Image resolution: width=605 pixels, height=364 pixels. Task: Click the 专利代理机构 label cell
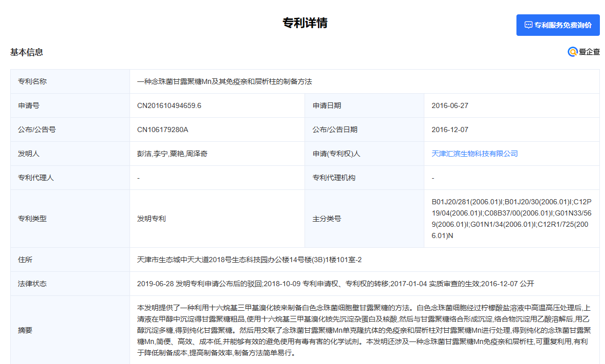tap(364, 178)
